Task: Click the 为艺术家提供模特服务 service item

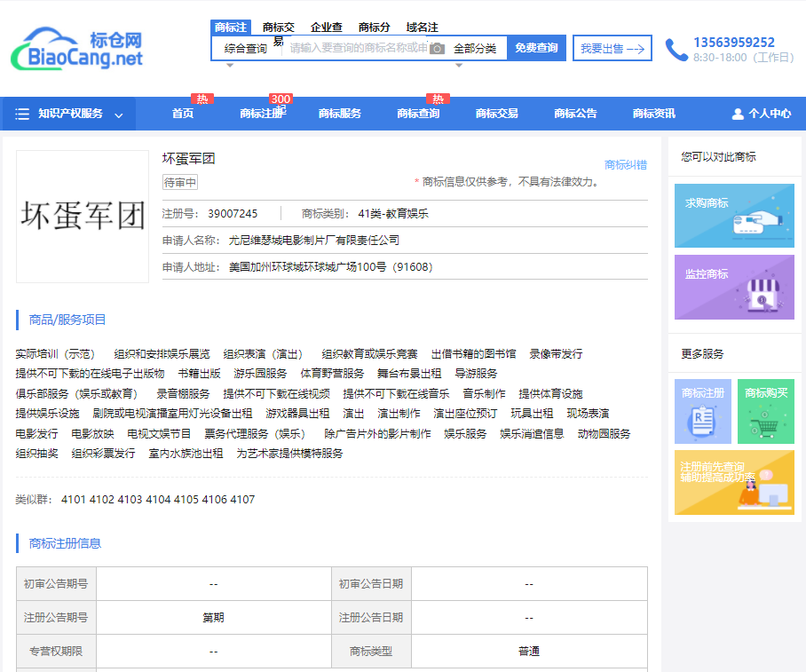Action: click(289, 454)
